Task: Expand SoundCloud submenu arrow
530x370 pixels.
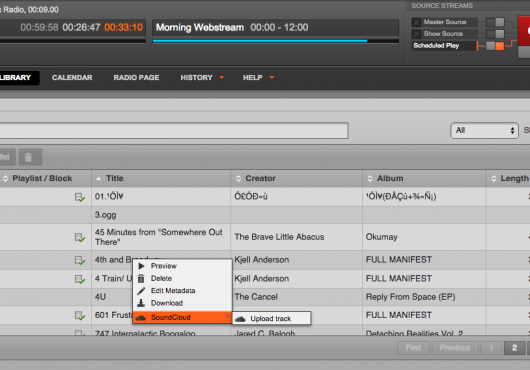Action: 228,317
